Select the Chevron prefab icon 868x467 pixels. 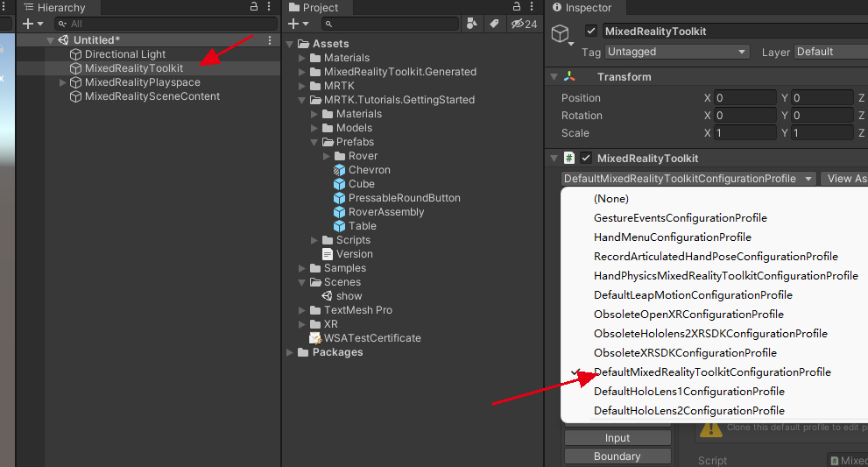click(x=339, y=170)
